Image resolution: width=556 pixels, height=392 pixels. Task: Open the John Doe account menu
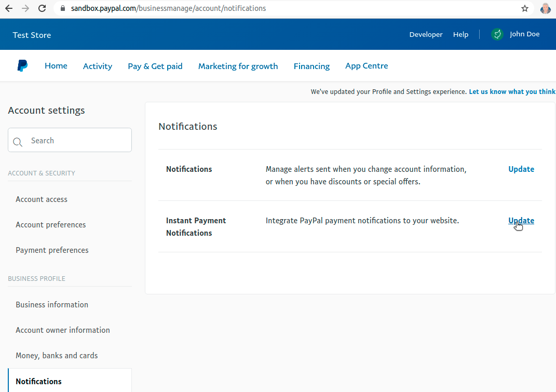click(524, 34)
